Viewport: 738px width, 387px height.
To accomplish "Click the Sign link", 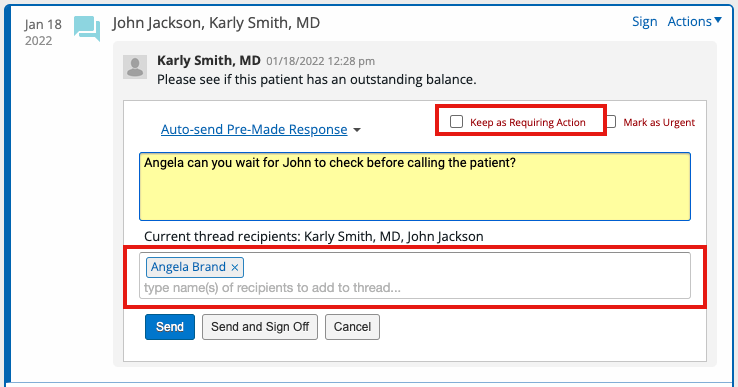I will pos(644,22).
